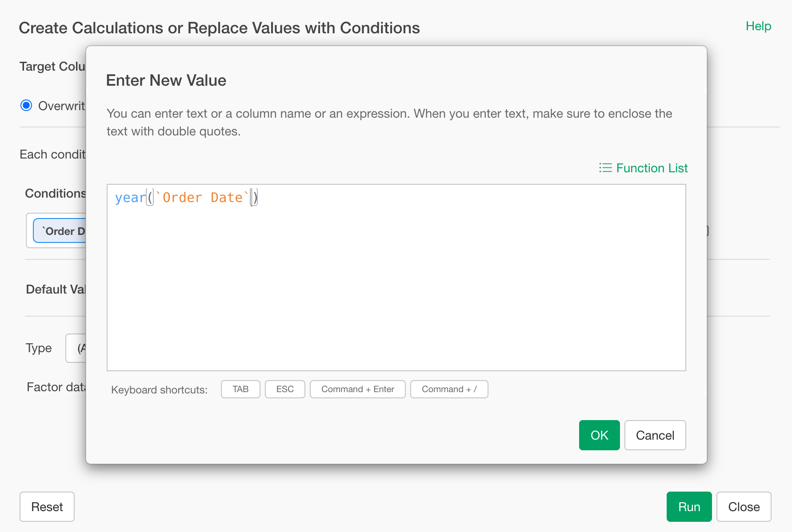Reset the calculation settings
This screenshot has height=532, width=792.
(47, 507)
